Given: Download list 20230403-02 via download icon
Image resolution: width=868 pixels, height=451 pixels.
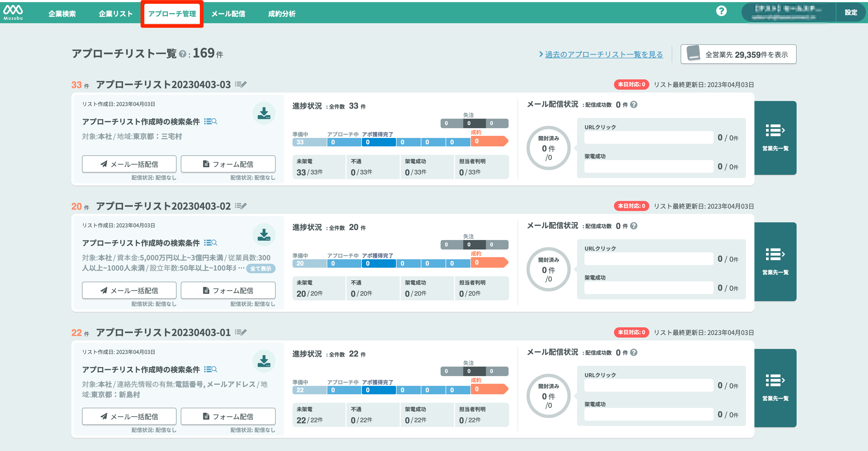Looking at the screenshot, I should (264, 234).
